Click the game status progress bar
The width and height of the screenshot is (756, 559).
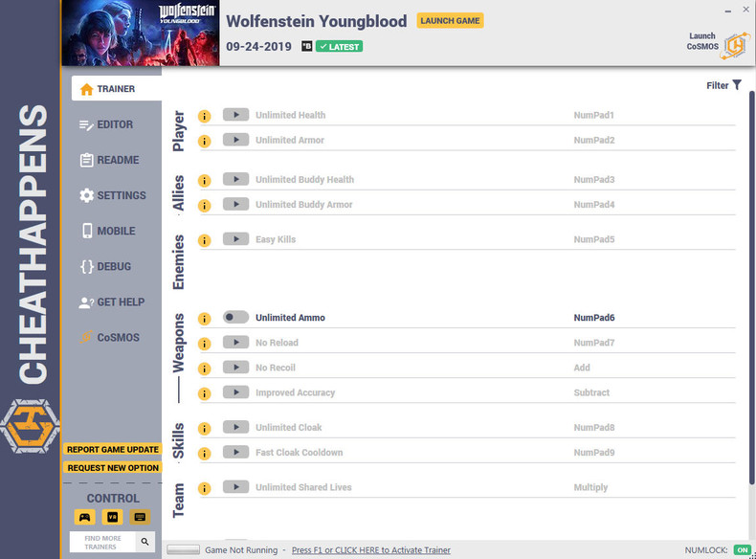(183, 549)
